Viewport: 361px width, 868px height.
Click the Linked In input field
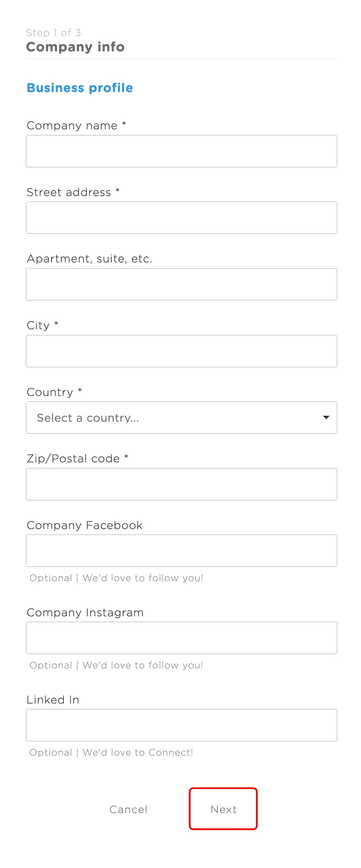(x=181, y=725)
